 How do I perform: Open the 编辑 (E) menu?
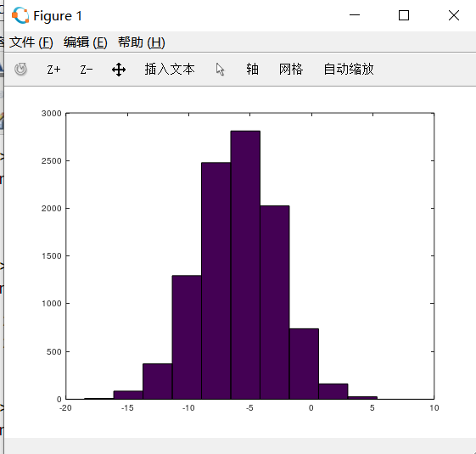(x=86, y=42)
